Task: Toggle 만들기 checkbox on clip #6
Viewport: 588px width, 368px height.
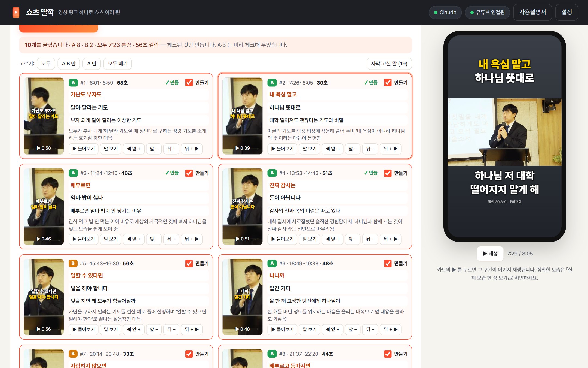Action: 388,263
